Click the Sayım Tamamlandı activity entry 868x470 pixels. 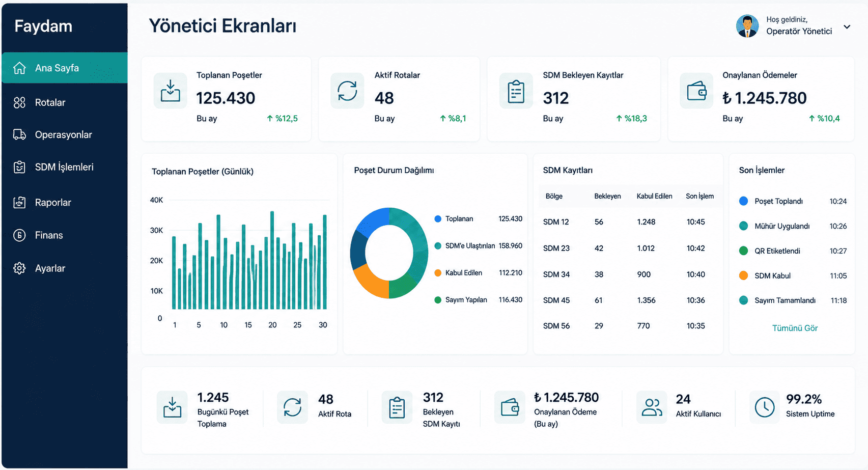tap(793, 300)
